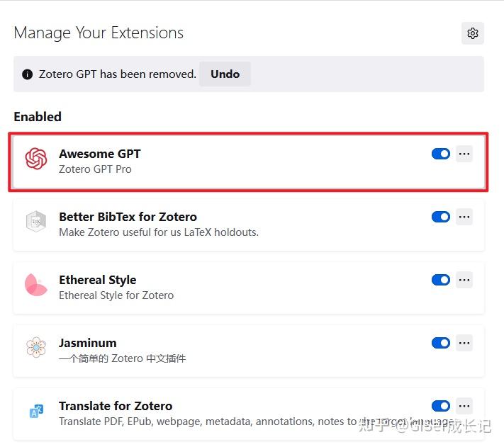Switch off the Jasminum plugin toggle
The height and width of the screenshot is (447, 504).
(441, 343)
